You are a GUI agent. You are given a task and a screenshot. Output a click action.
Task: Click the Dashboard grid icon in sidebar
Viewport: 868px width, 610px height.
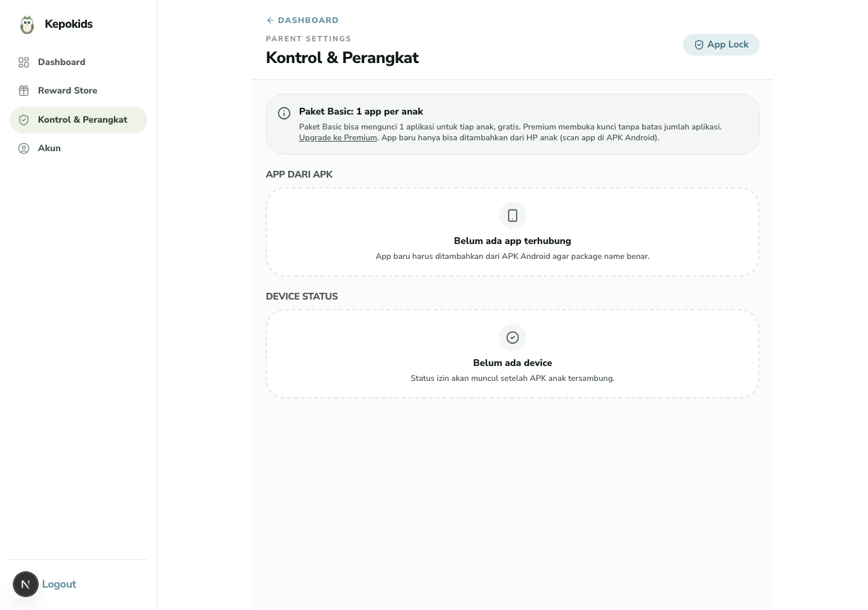[24, 62]
